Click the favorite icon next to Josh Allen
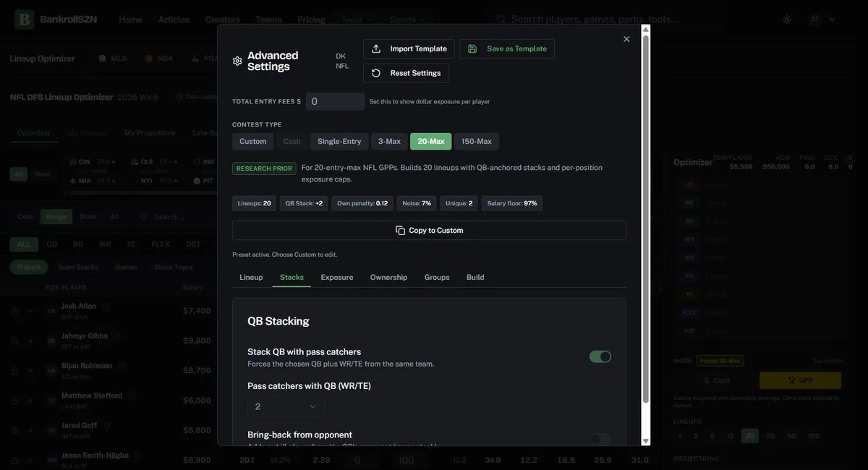Viewport: 868px width, 470px height. point(106,306)
